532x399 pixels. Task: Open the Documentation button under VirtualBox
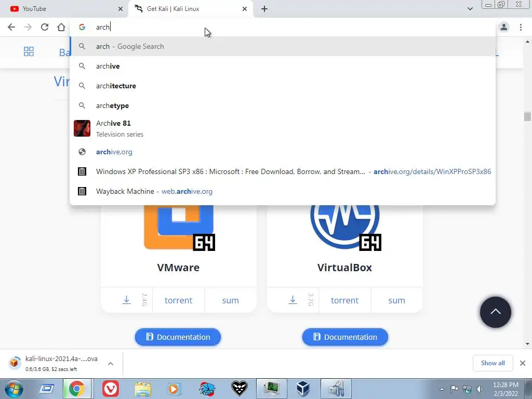(x=345, y=337)
